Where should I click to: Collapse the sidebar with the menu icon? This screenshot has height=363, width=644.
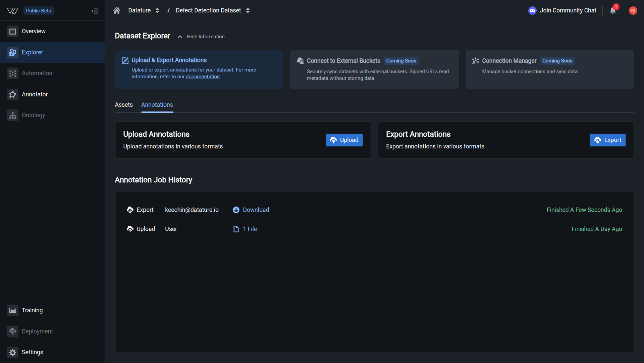(x=95, y=11)
